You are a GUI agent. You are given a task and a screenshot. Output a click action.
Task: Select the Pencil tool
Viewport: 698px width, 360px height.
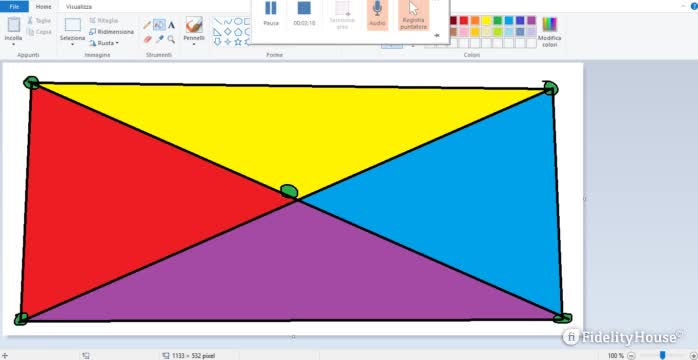(147, 25)
